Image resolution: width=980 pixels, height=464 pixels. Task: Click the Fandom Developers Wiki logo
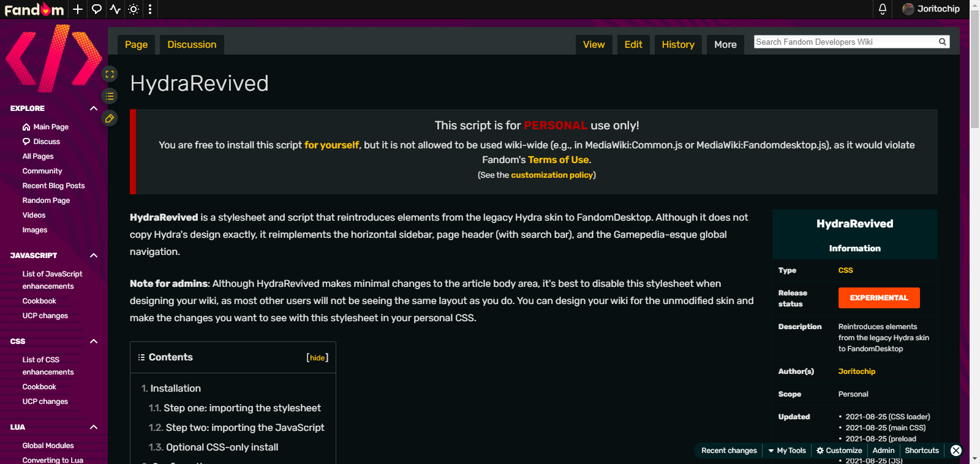tap(53, 58)
